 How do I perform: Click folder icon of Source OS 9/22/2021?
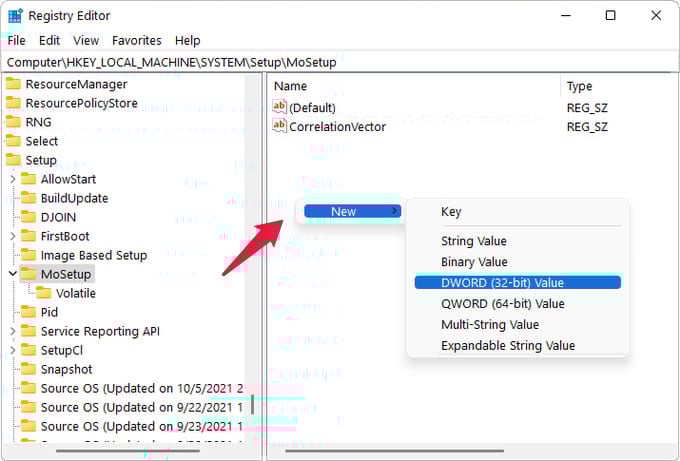point(29,407)
